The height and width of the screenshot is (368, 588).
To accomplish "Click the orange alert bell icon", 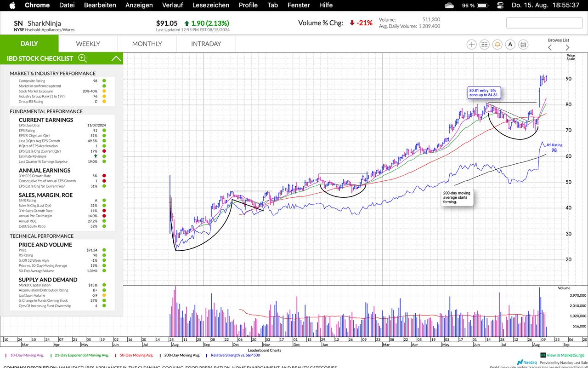I will 497,44.
